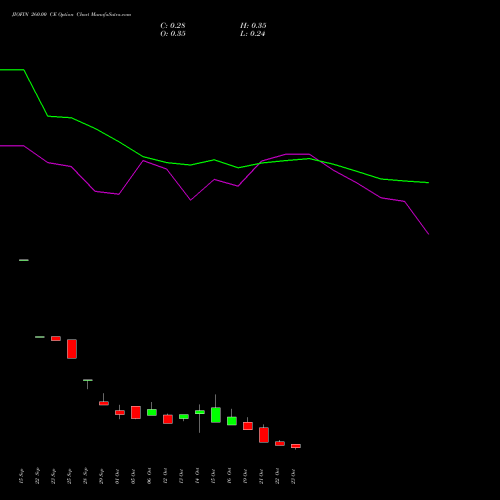Image resolution: width=500 pixels, height=500 pixels.
Task: Click the last red candlestick for 23 Oct
Action: click(x=296, y=446)
